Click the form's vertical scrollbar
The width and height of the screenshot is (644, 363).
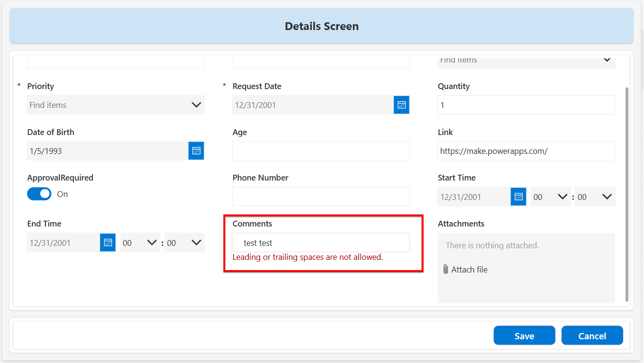627,194
